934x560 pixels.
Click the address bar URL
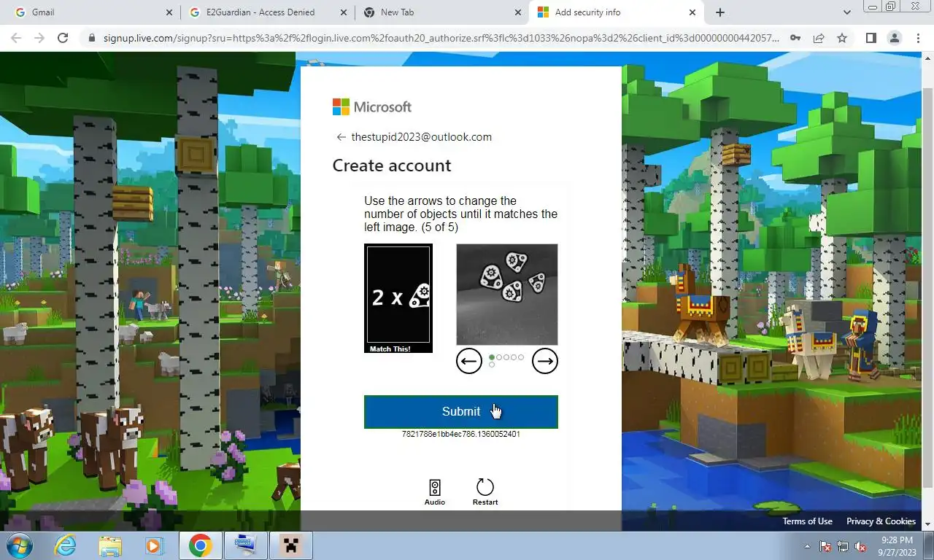pos(441,38)
